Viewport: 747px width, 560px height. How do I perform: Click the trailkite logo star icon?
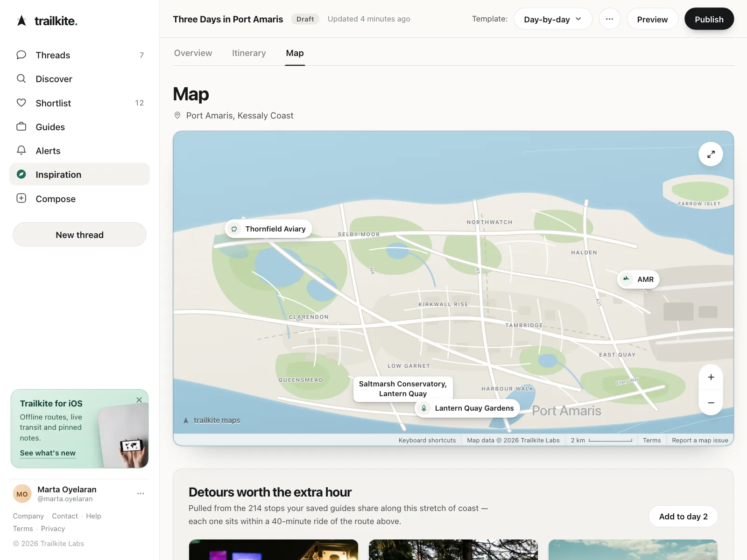(21, 21)
